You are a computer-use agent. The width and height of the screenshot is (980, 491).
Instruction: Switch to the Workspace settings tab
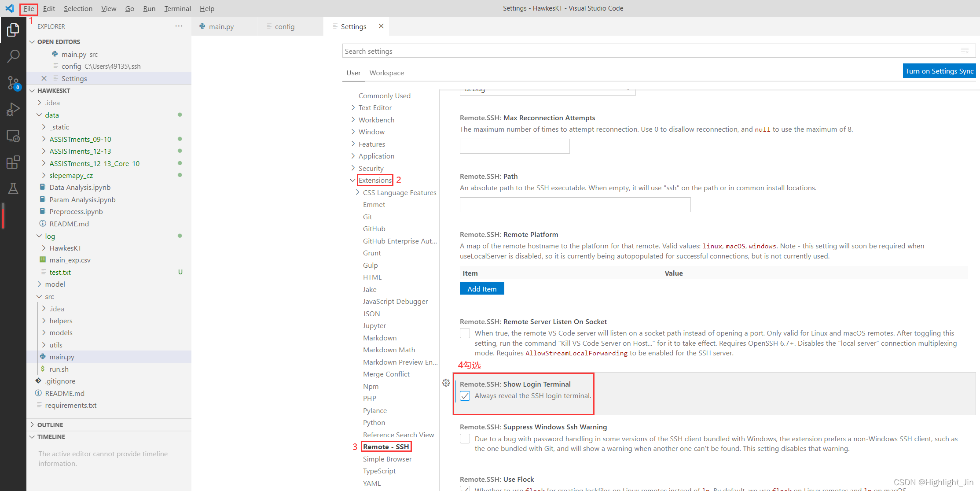pyautogui.click(x=386, y=73)
